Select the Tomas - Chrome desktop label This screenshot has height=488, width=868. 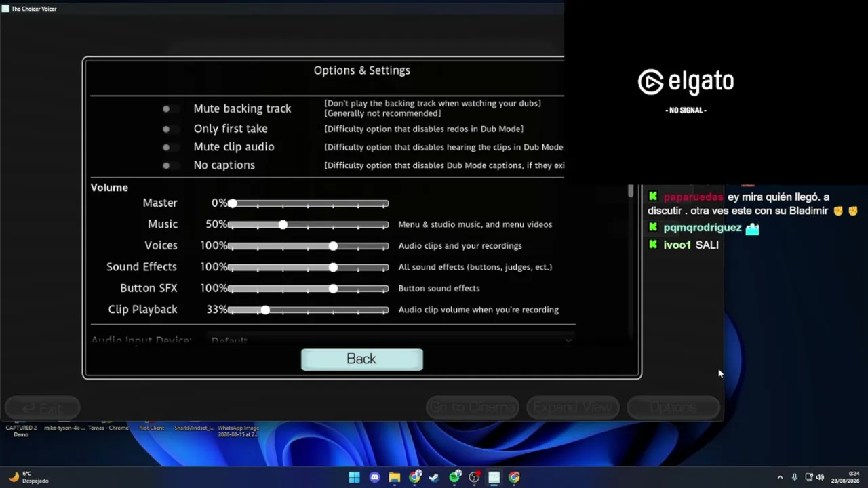tap(108, 428)
